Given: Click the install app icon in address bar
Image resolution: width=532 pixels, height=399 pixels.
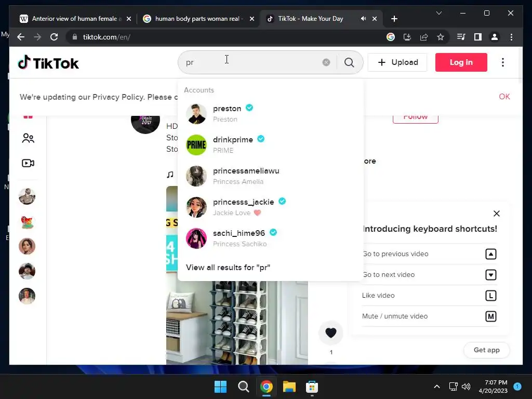Looking at the screenshot, I should pyautogui.click(x=407, y=37).
